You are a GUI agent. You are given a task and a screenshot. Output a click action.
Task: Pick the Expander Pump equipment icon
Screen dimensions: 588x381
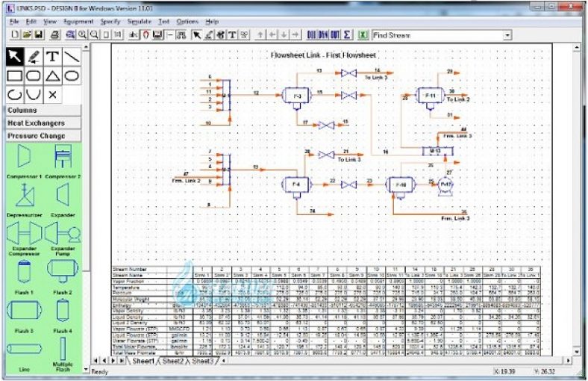click(61, 235)
